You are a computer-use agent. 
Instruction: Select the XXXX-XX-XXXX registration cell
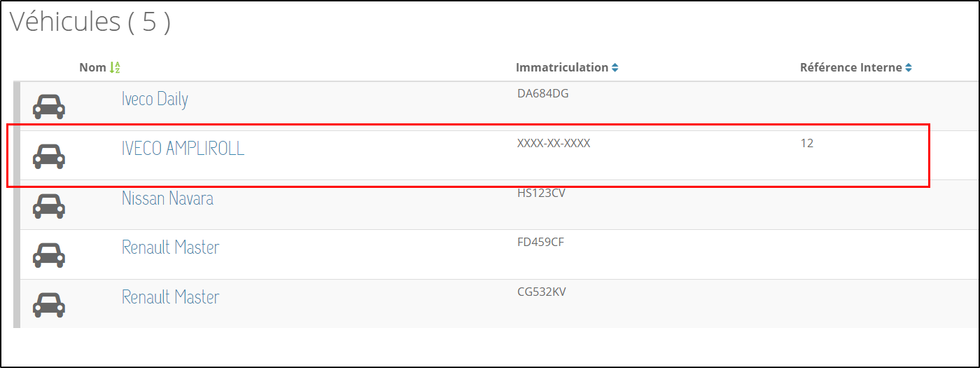coord(554,143)
